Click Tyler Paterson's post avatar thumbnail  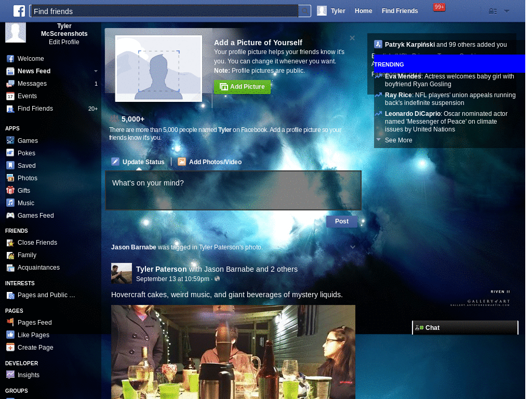tap(122, 273)
